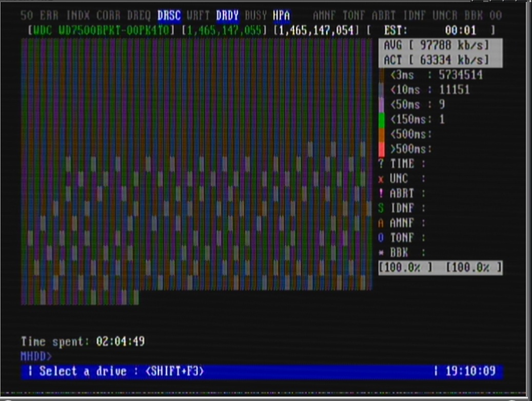This screenshot has width=532, height=401.
Task: Click the T0NF error flag in top row
Action: (x=353, y=15)
